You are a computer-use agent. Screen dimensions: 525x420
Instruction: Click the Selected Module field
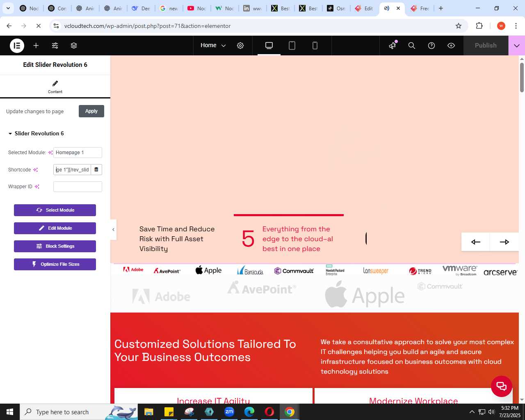(78, 153)
